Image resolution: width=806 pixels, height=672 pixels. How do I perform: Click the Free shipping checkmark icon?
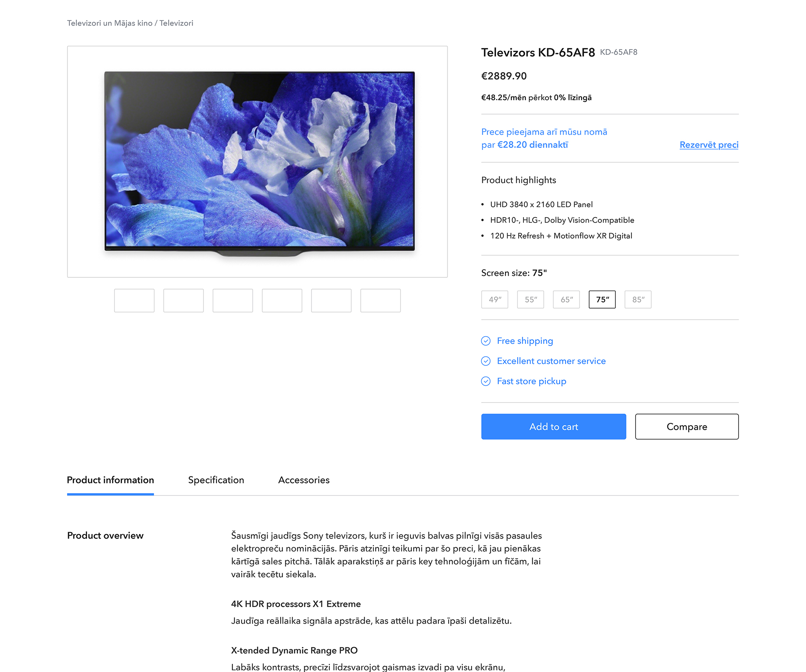tap(486, 341)
